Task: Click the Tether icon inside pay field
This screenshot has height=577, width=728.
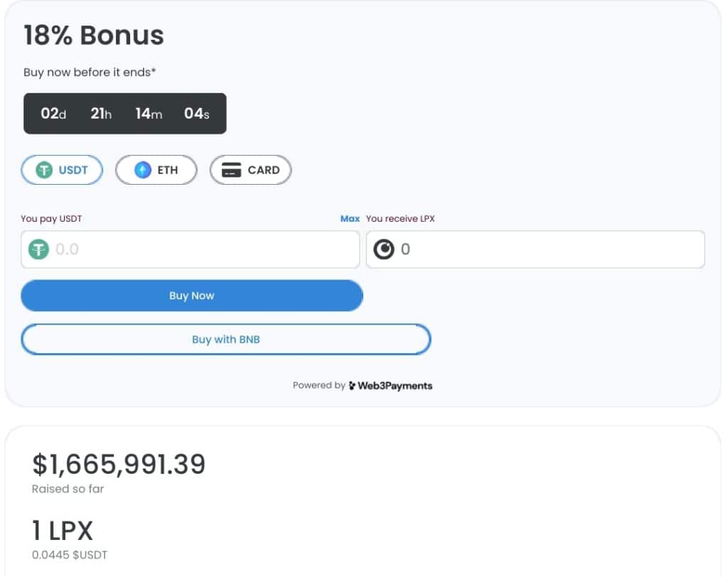Action: tap(38, 249)
